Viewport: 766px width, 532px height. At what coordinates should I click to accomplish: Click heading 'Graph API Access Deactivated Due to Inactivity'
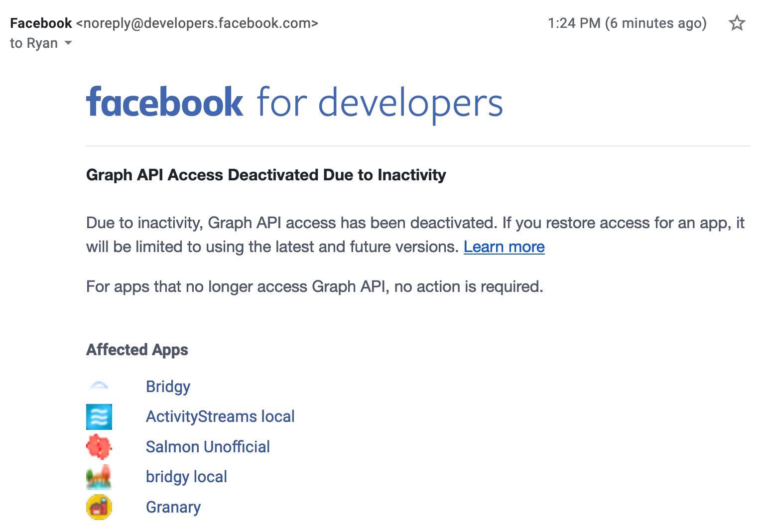pos(266,175)
